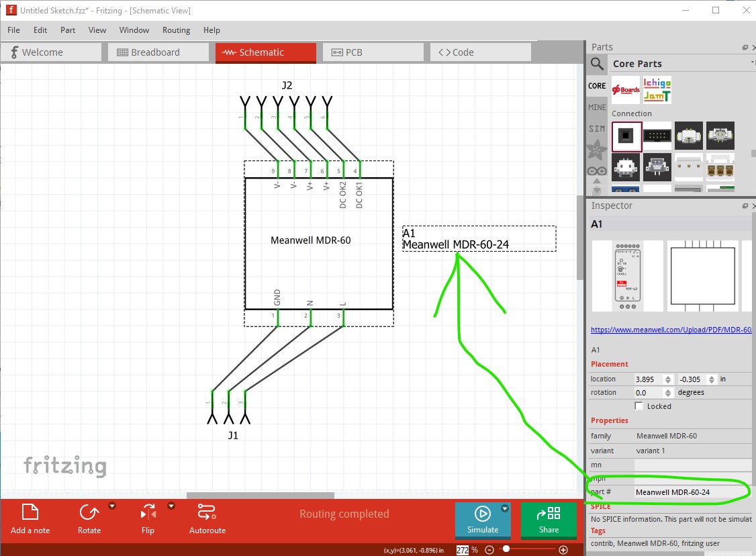Open the parts search magnifier
Viewport: 756px width, 556px height.
point(597,64)
